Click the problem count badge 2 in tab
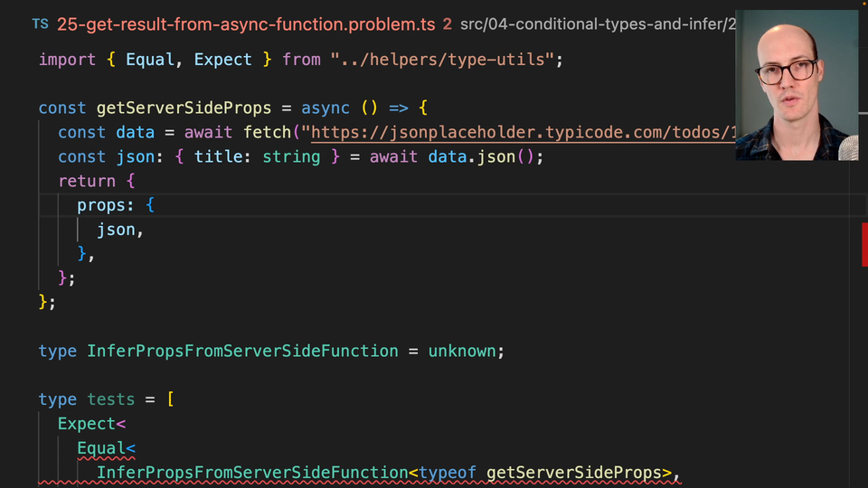The image size is (868, 488). [448, 24]
